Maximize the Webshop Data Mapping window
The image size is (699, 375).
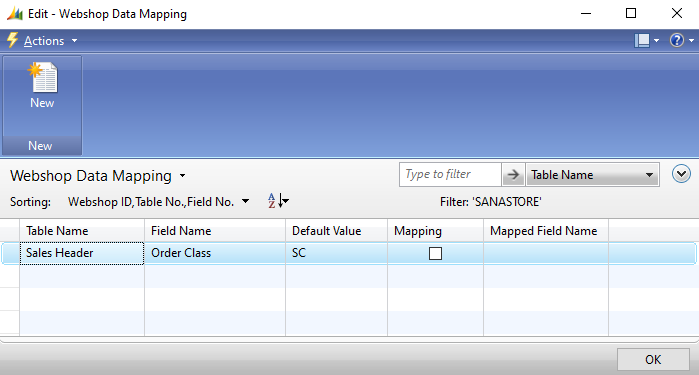(631, 14)
